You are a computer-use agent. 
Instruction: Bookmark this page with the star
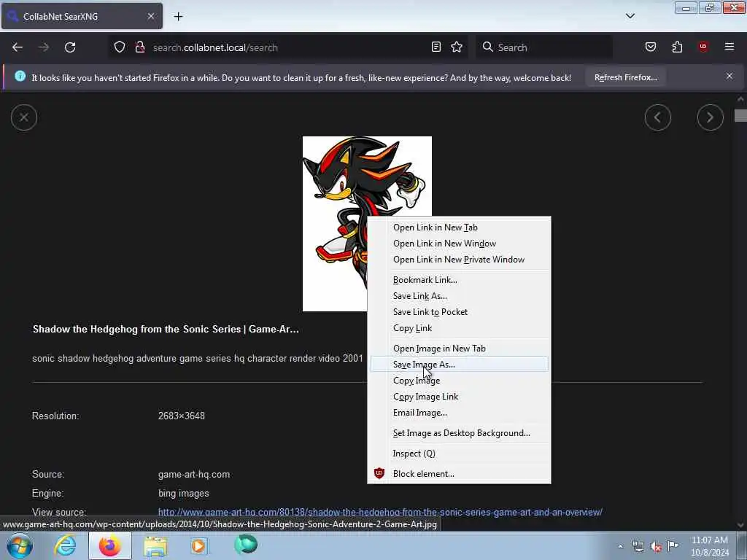(x=457, y=47)
